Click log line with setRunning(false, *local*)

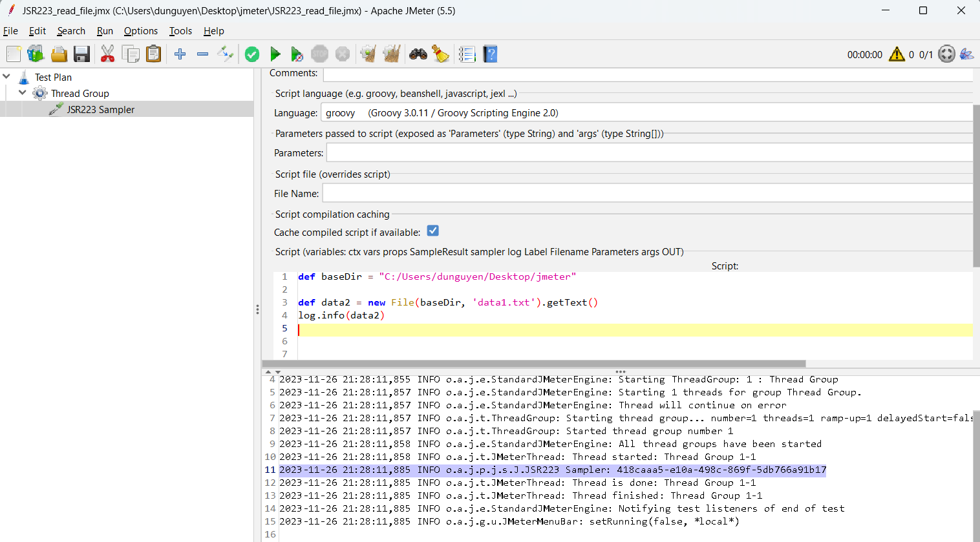(x=509, y=521)
